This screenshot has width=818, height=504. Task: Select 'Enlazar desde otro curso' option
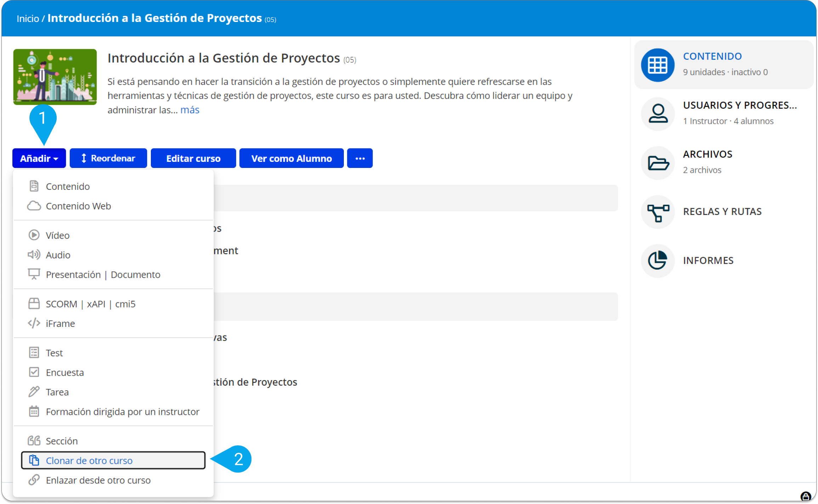[x=98, y=480]
